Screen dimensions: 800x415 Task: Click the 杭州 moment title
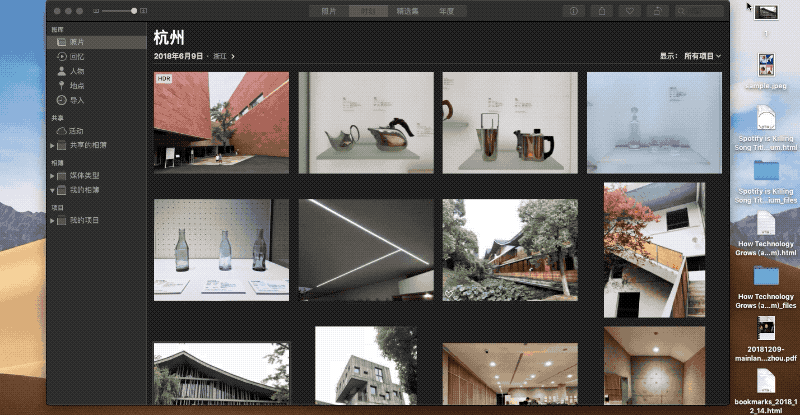pos(169,37)
